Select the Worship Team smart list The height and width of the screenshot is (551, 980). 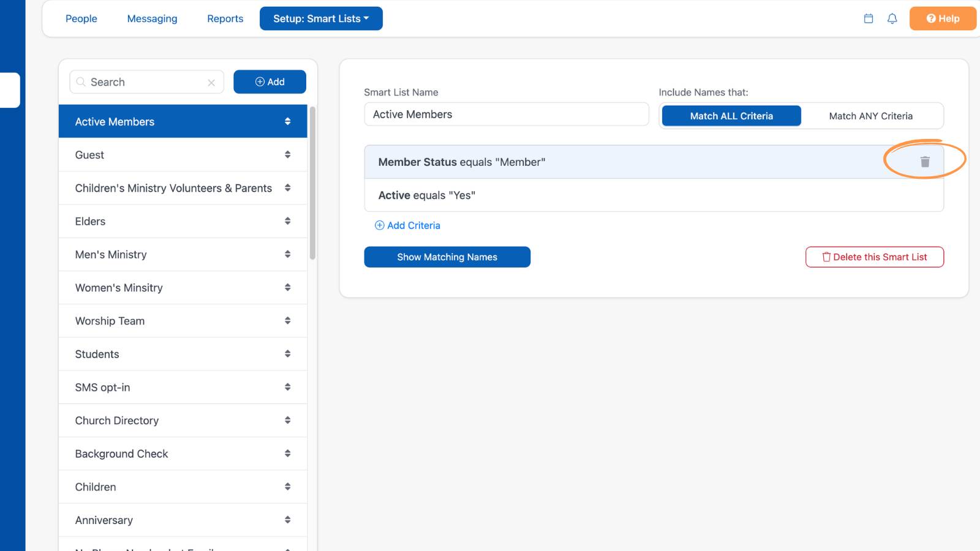pyautogui.click(x=183, y=321)
